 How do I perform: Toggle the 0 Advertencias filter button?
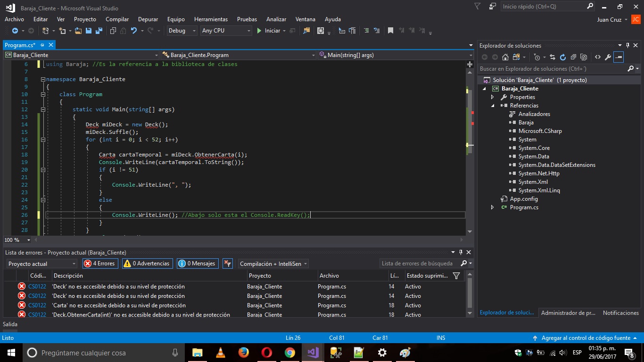click(147, 263)
